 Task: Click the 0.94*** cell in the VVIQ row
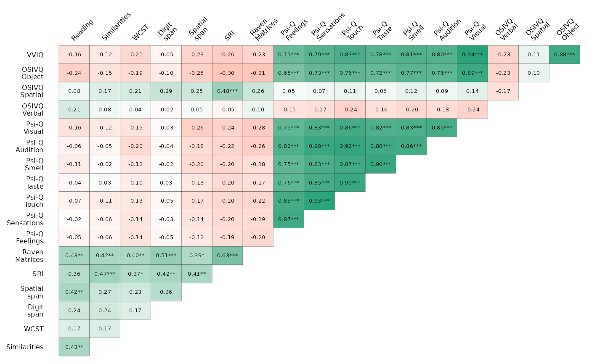tap(472, 55)
